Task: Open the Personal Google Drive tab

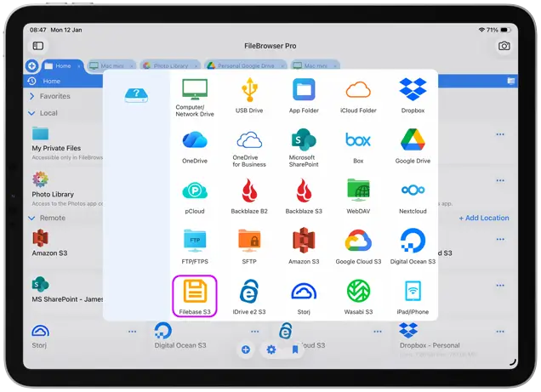Action: 246,65
